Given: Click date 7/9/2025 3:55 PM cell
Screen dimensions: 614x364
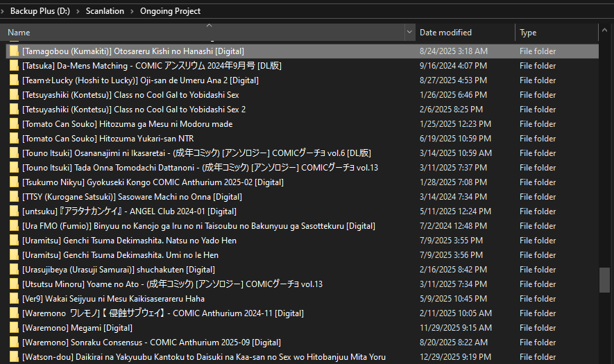Looking at the screenshot, I should (x=451, y=241).
